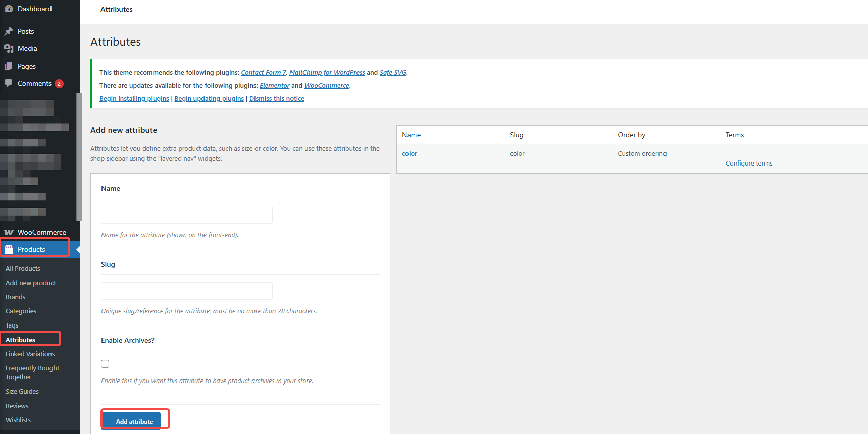
Task: Click the sidebar menu scrollbar
Action: point(78,156)
